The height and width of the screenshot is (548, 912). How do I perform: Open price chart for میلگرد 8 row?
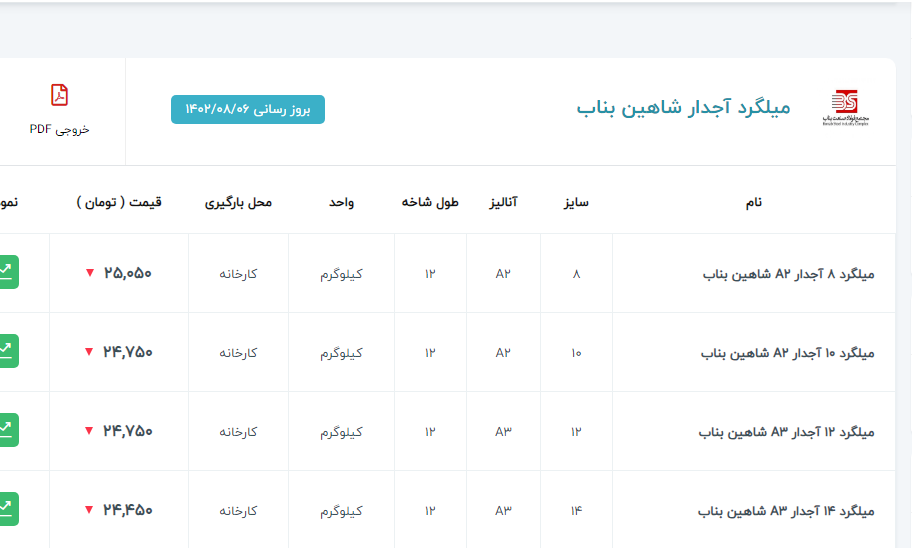[7, 272]
